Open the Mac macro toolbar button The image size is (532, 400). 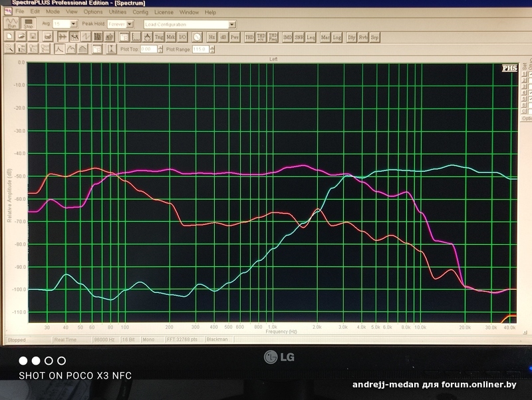click(x=325, y=37)
